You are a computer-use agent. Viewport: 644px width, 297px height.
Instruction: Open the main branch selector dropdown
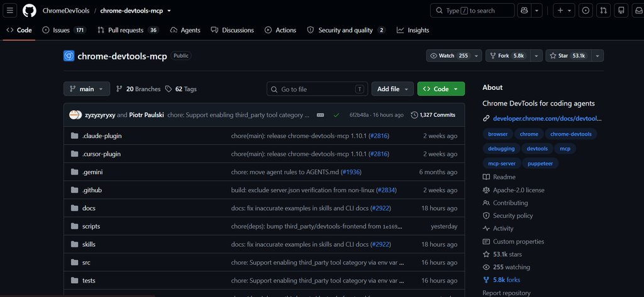pyautogui.click(x=87, y=89)
